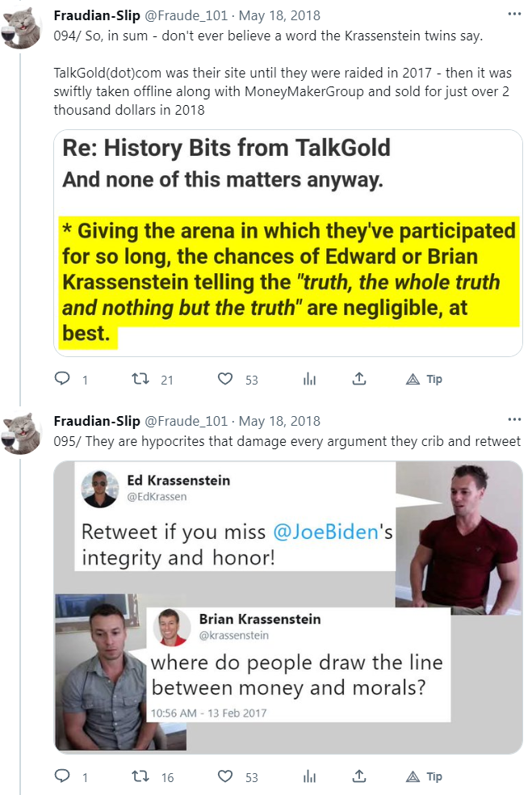This screenshot has width=532, height=795.
Task: Like the 095 tweet with heart icon
Action: pos(226,776)
